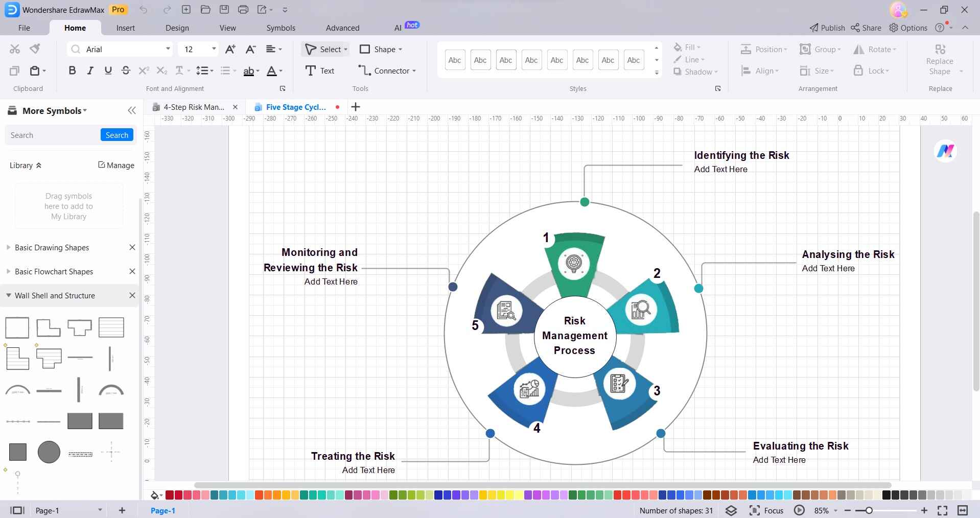The image size is (980, 518).
Task: Collapse the symbols panel with double chevron
Action: tap(132, 110)
